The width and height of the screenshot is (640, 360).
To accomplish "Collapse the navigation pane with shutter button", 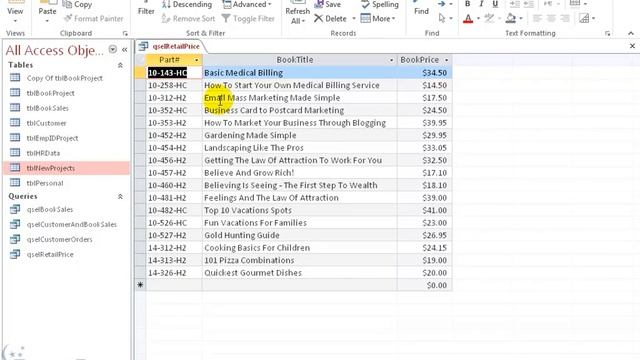I will pos(124,49).
